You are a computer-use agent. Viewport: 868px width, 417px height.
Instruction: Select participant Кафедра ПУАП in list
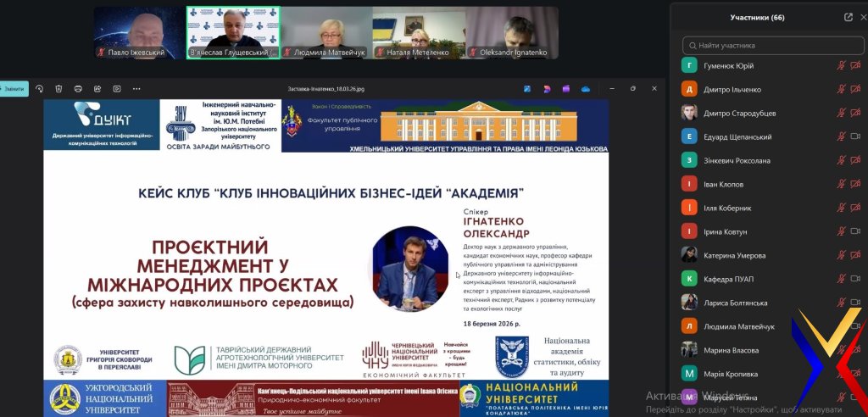[728, 279]
